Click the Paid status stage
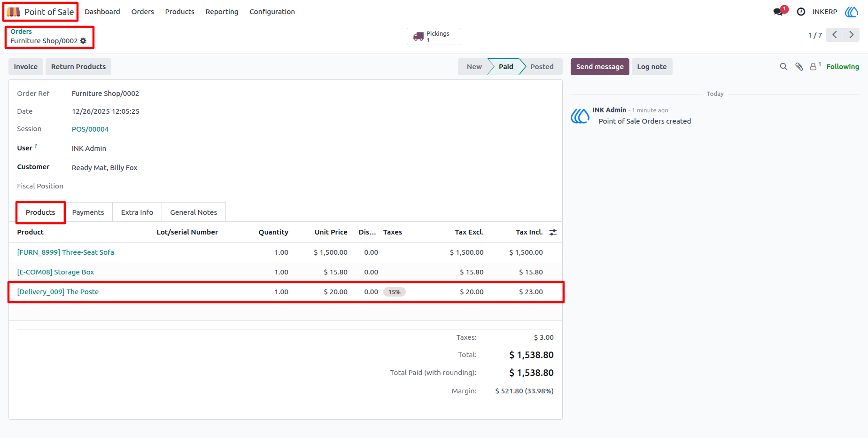 (506, 67)
